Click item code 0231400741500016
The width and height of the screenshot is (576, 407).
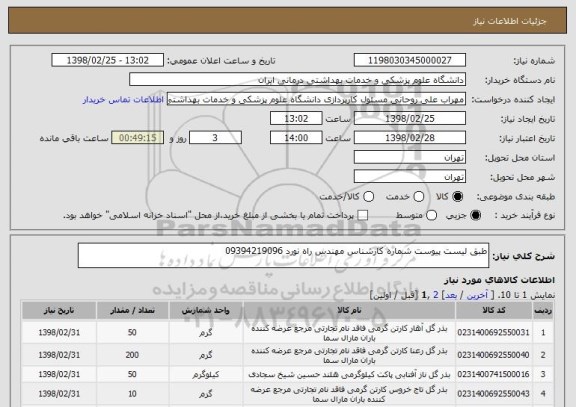point(493,374)
